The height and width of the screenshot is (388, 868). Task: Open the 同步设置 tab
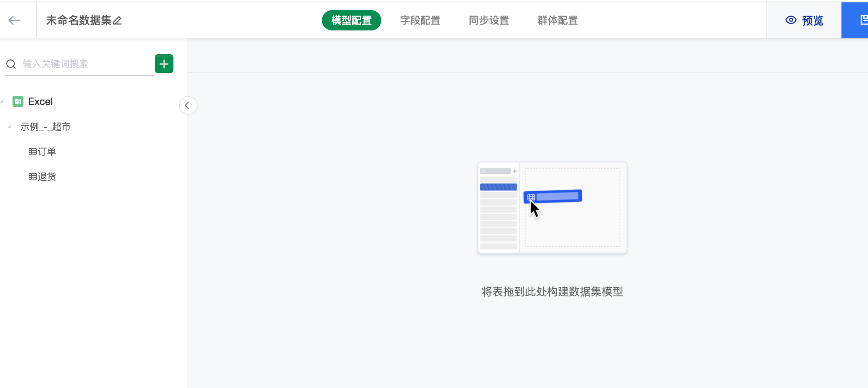point(489,20)
